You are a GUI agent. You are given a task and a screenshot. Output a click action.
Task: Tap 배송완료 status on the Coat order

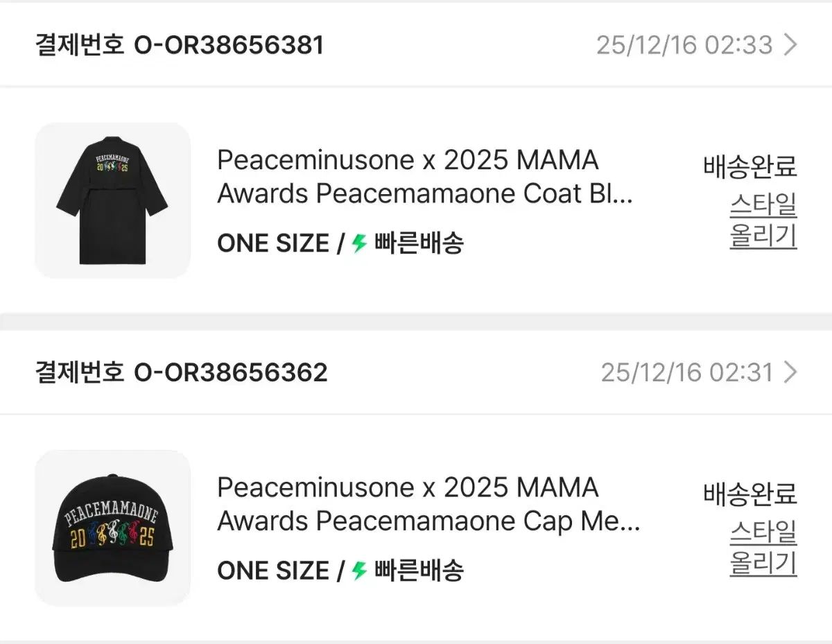click(750, 167)
